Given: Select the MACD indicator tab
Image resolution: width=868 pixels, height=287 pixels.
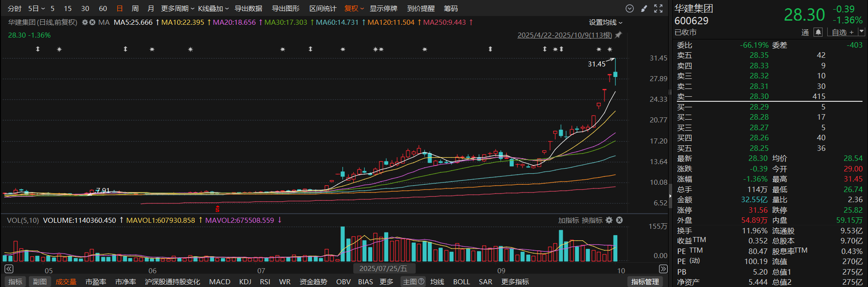Looking at the screenshot, I should pyautogui.click(x=220, y=281).
